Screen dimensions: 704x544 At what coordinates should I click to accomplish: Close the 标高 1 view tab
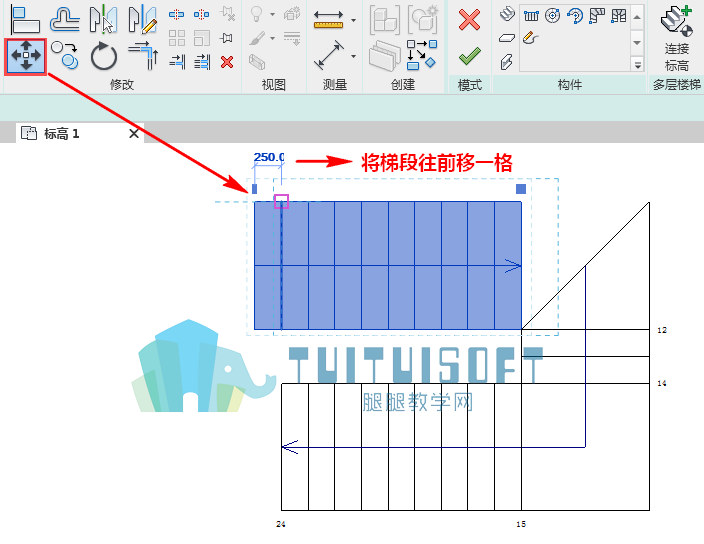[134, 133]
